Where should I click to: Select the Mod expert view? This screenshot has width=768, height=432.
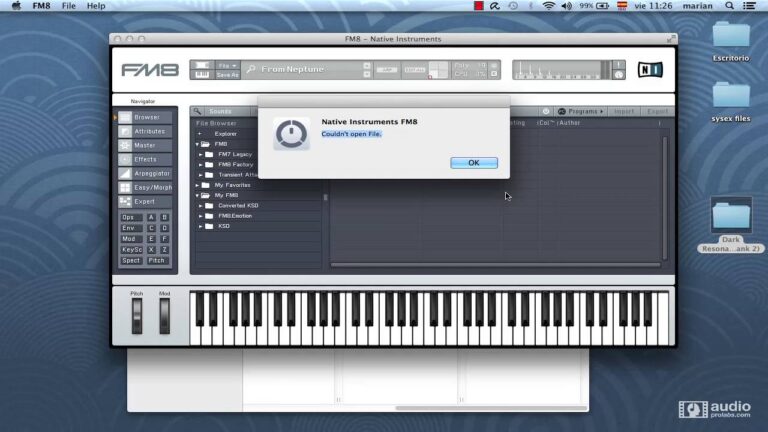[131, 239]
